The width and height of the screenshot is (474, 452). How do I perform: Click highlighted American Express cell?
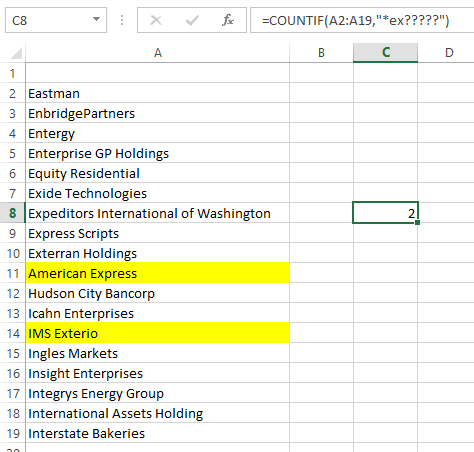tap(158, 273)
